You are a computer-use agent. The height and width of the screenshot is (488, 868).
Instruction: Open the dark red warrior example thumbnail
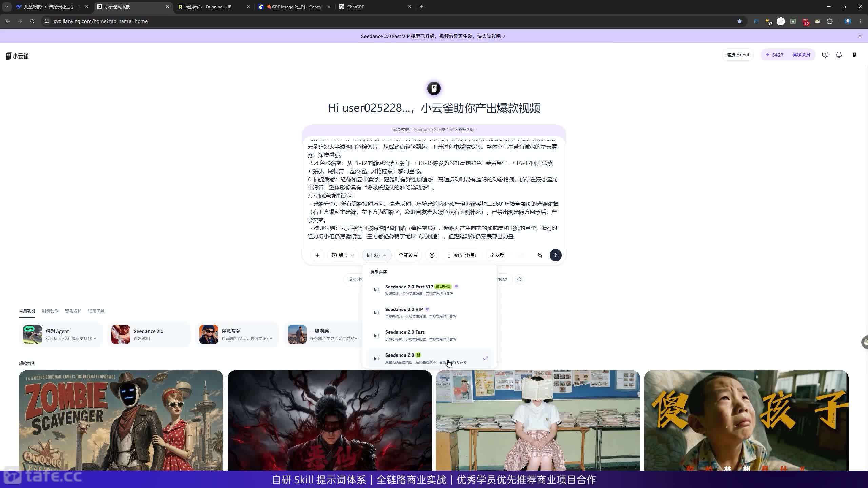click(330, 421)
